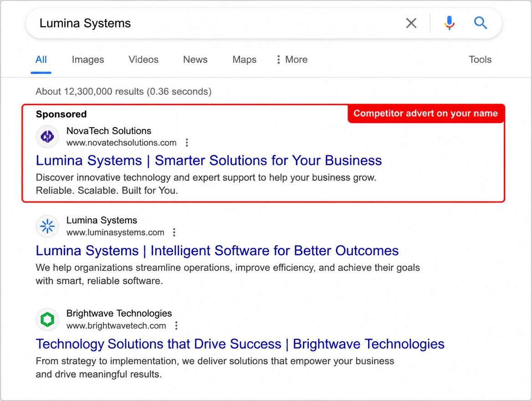Click the We help organizations streamline description
Viewport: 532px width, 401px height.
tap(228, 274)
